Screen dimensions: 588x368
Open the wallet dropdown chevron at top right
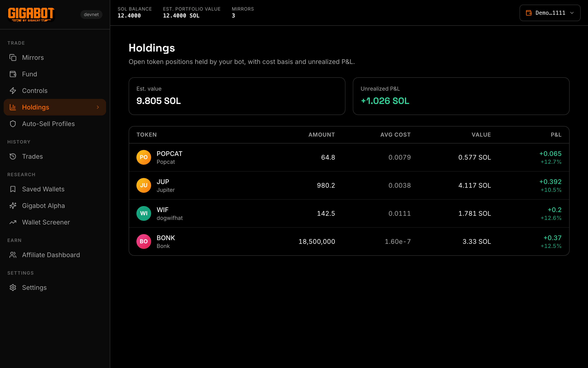tap(572, 13)
